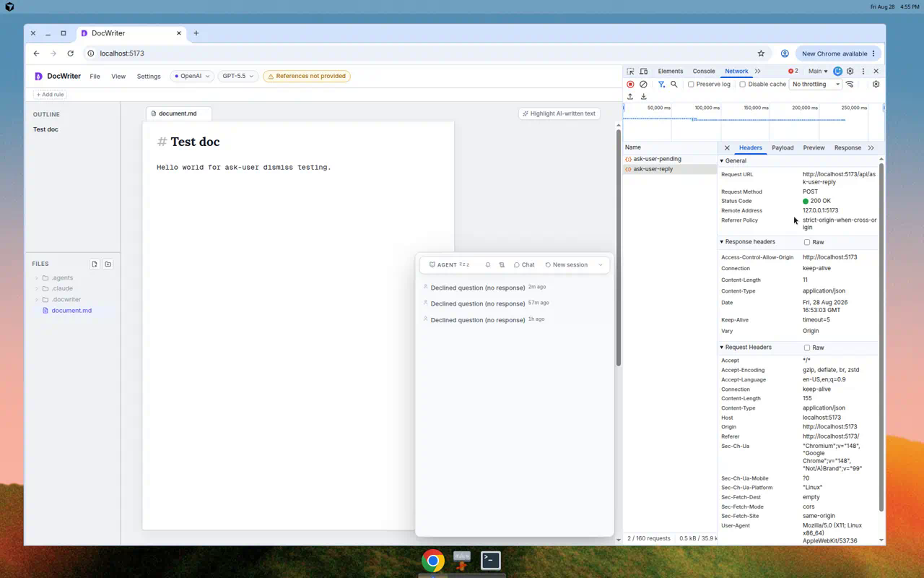
Task: Toggle DevTools device toolbar icon
Action: tap(644, 72)
